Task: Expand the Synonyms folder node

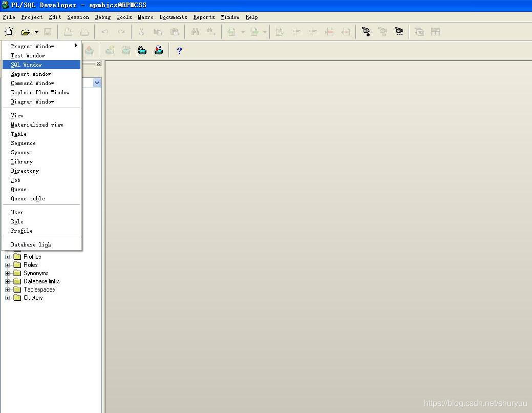Action: click(x=8, y=273)
